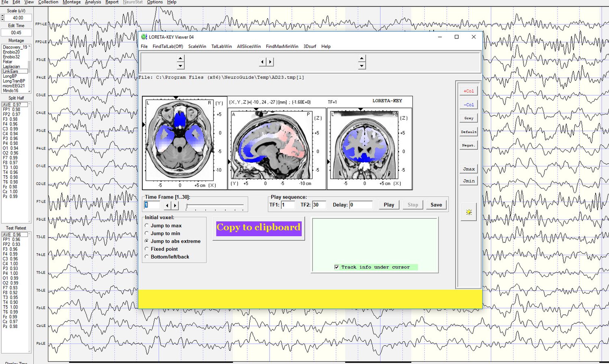Choose the Fixed point initial voxel option
This screenshot has width=609, height=364.
coord(147,249)
